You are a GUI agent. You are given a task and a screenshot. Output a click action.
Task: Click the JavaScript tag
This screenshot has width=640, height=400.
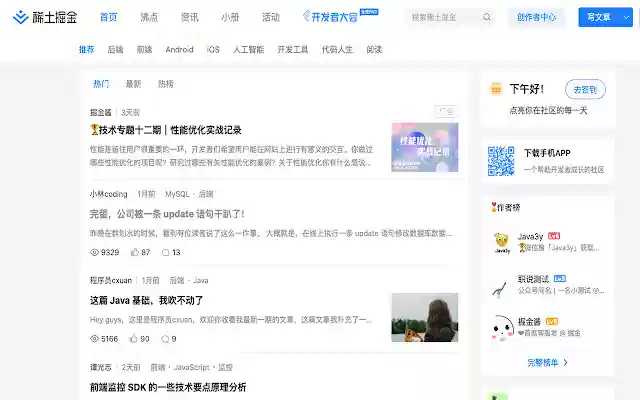[191, 367]
